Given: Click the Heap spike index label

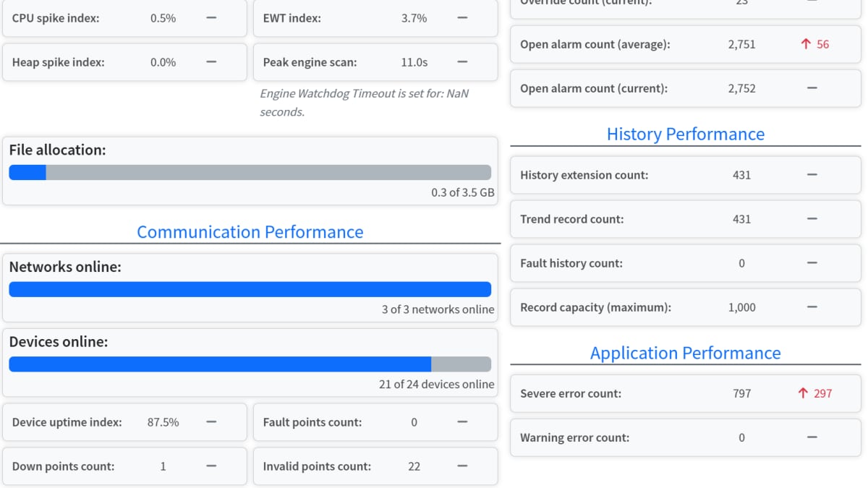Looking at the screenshot, I should pyautogui.click(x=59, y=62).
